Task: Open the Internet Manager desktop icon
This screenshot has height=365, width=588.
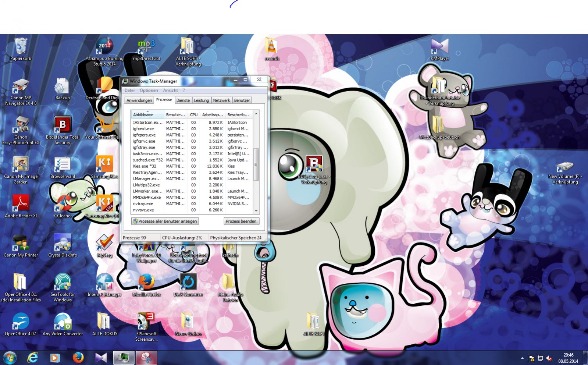Action: point(104,286)
